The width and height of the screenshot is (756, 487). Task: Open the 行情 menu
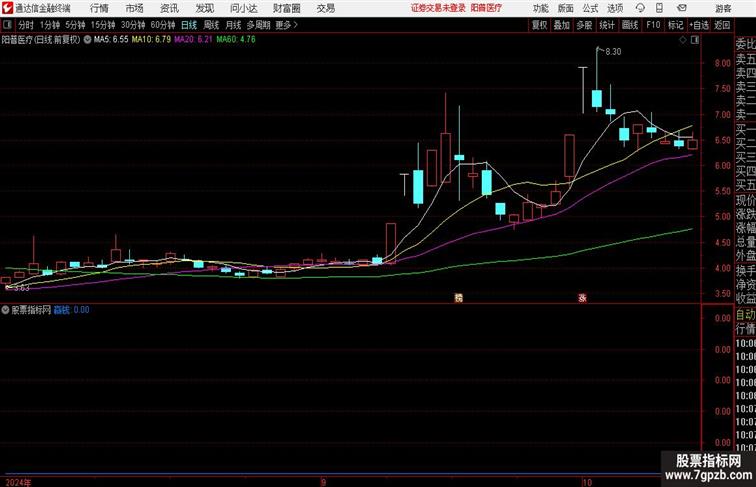coord(99,8)
